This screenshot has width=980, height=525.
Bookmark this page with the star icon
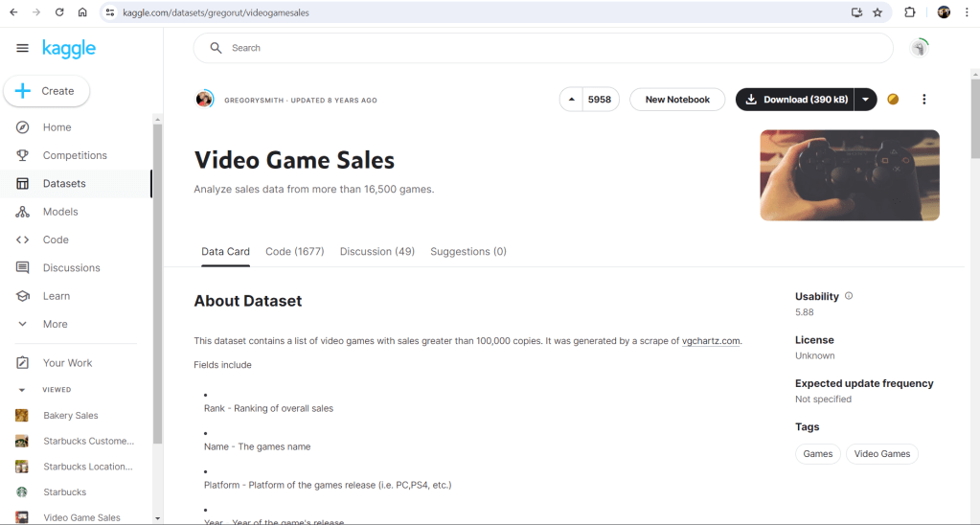click(x=877, y=12)
